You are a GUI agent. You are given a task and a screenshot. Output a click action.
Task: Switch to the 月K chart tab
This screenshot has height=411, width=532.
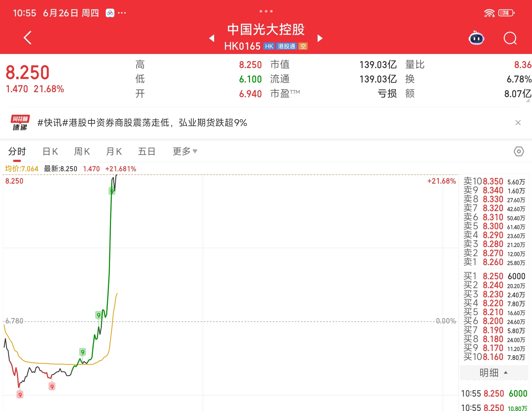[114, 151]
